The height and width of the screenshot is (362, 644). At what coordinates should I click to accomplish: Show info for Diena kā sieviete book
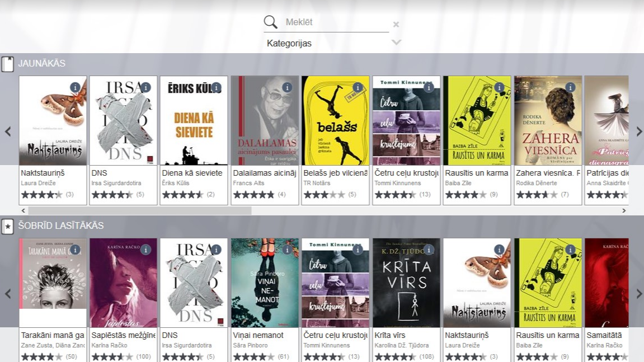point(217,88)
